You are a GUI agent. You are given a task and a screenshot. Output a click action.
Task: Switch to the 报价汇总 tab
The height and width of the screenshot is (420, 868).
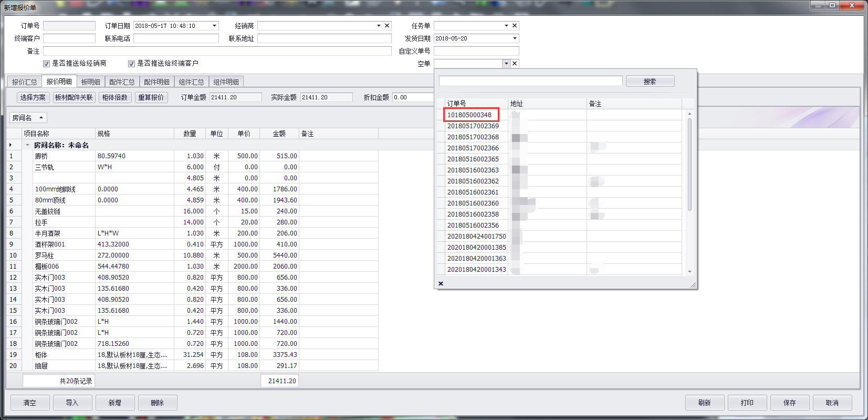point(24,82)
